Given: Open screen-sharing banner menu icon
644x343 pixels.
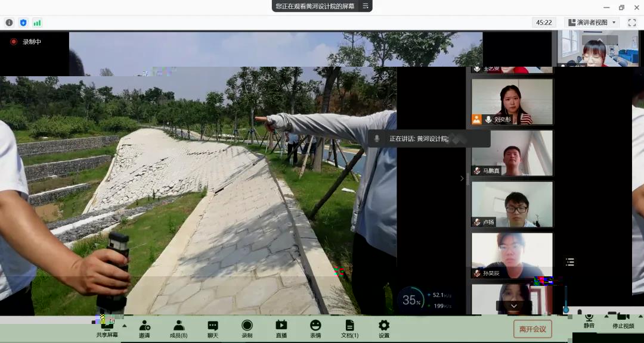Looking at the screenshot, I should [x=366, y=6].
